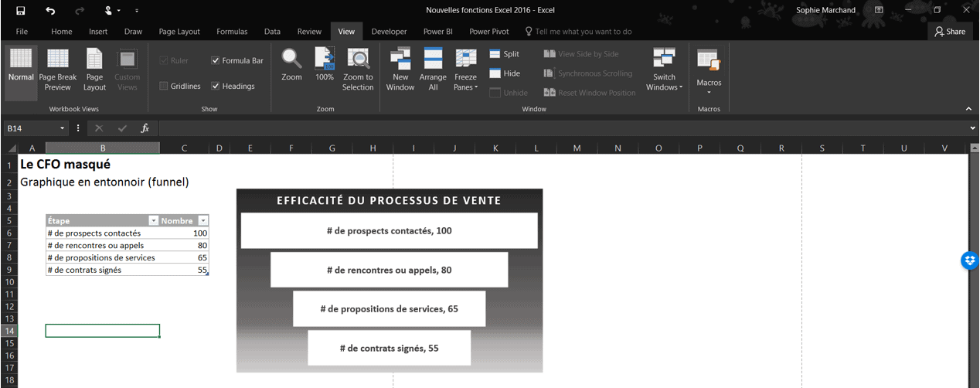This screenshot has height=388, width=980.
Task: Click the Zoom magnifier icon
Action: coord(291,60)
